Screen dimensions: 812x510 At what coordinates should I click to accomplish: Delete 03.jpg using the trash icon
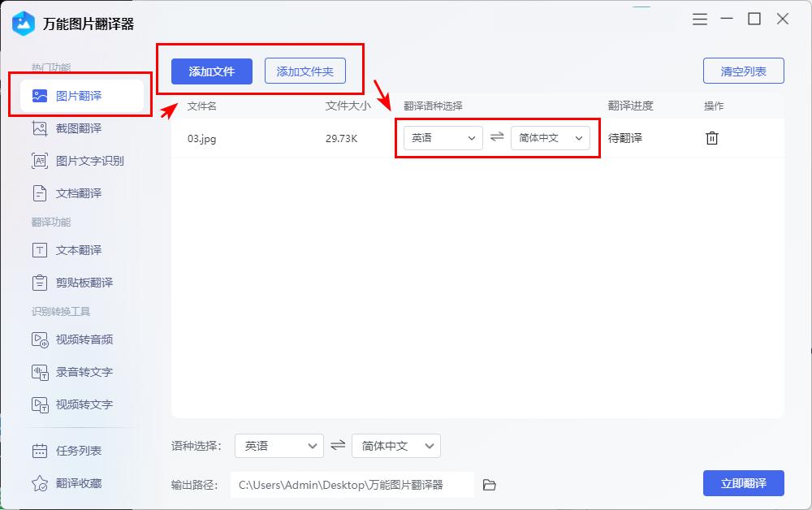point(712,138)
